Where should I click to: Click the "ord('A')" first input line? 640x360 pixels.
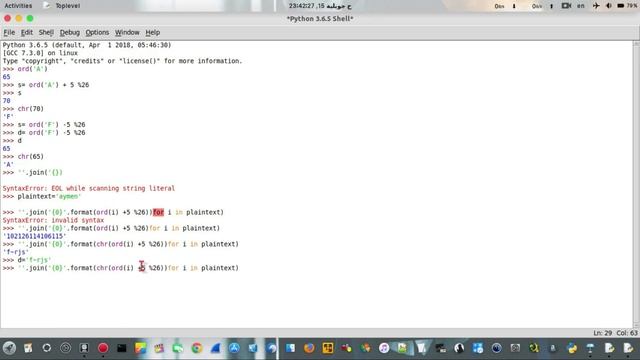tap(25, 69)
